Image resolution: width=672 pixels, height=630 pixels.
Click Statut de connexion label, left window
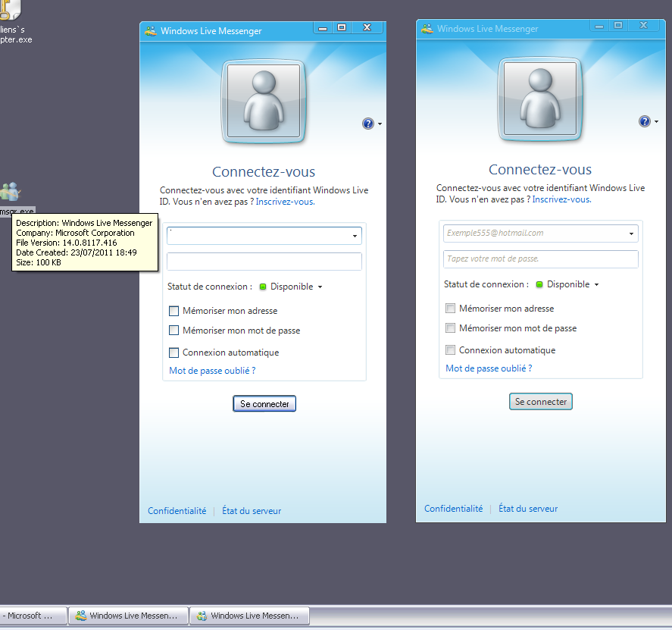tap(210, 287)
